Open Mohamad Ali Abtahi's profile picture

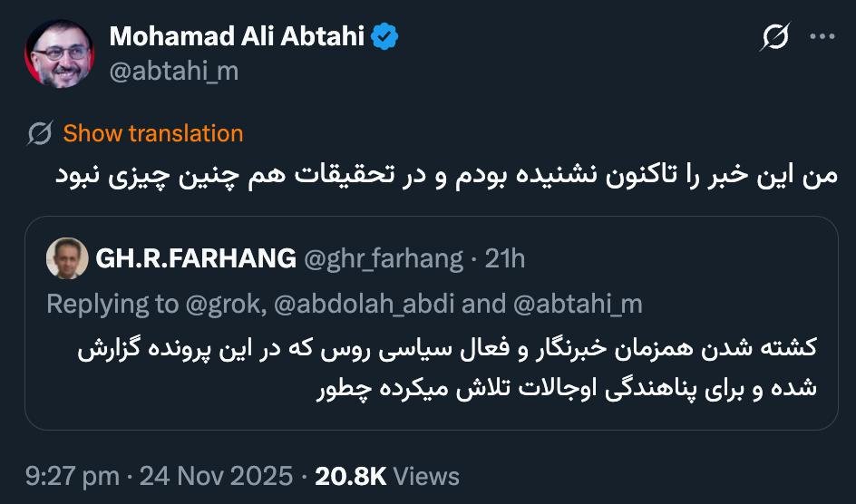(59, 53)
